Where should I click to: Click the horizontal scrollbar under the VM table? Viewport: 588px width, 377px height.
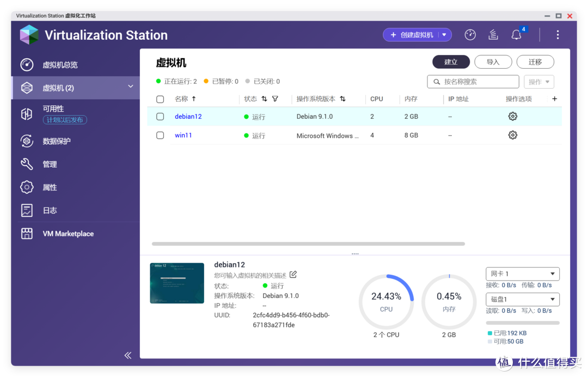click(x=308, y=244)
